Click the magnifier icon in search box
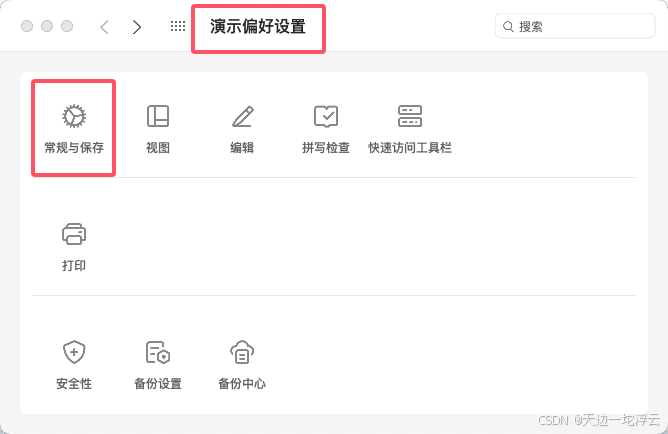The width and height of the screenshot is (668, 434). (x=508, y=27)
